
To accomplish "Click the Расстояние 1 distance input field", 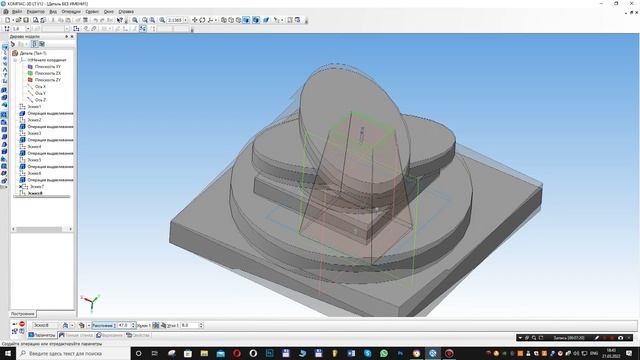I will click(124, 325).
